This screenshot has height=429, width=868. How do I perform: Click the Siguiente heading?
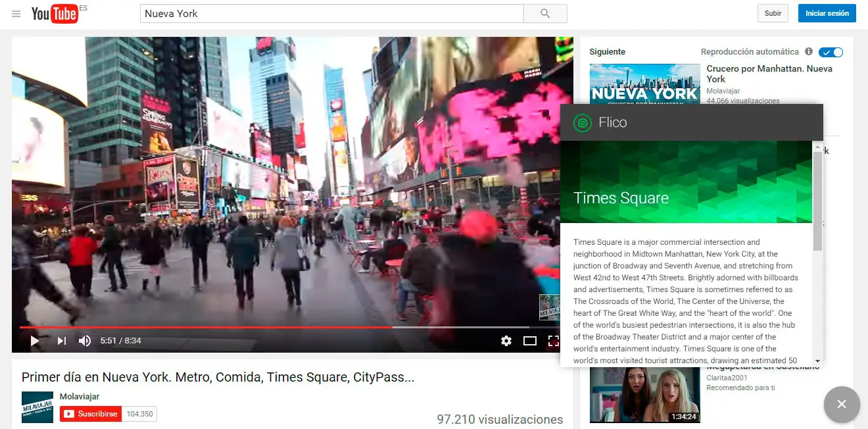pos(608,51)
